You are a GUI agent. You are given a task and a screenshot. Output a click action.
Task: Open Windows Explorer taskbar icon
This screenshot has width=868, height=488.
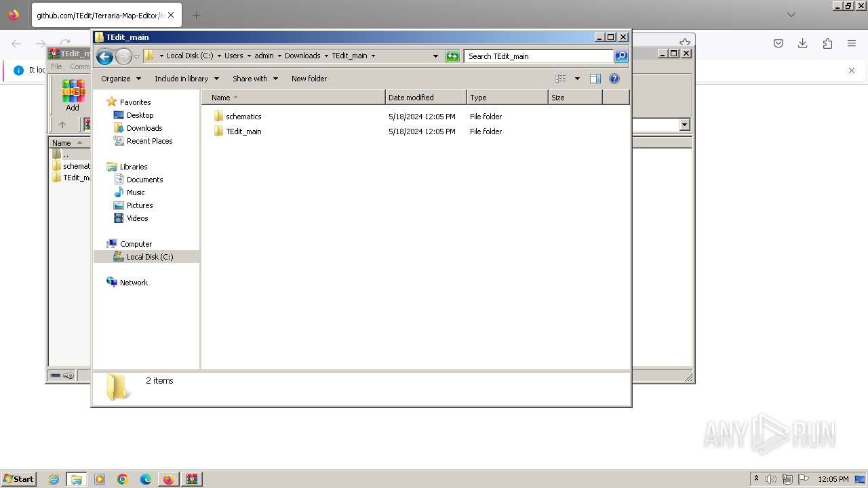[x=77, y=479]
